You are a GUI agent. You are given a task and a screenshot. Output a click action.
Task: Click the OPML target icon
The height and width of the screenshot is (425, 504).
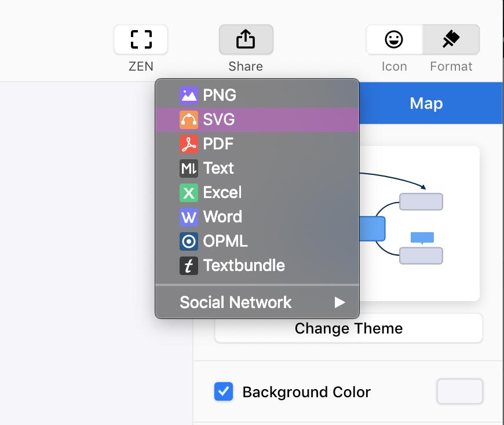(x=189, y=241)
